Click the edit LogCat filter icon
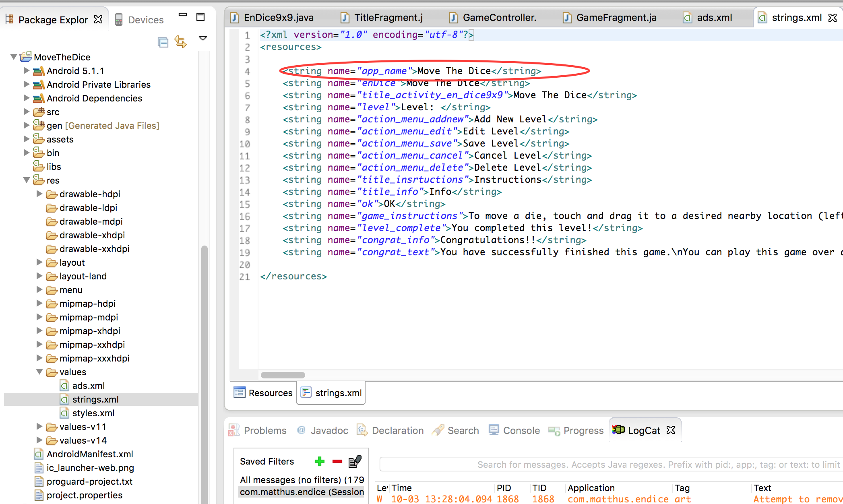The height and width of the screenshot is (504, 843). [355, 461]
